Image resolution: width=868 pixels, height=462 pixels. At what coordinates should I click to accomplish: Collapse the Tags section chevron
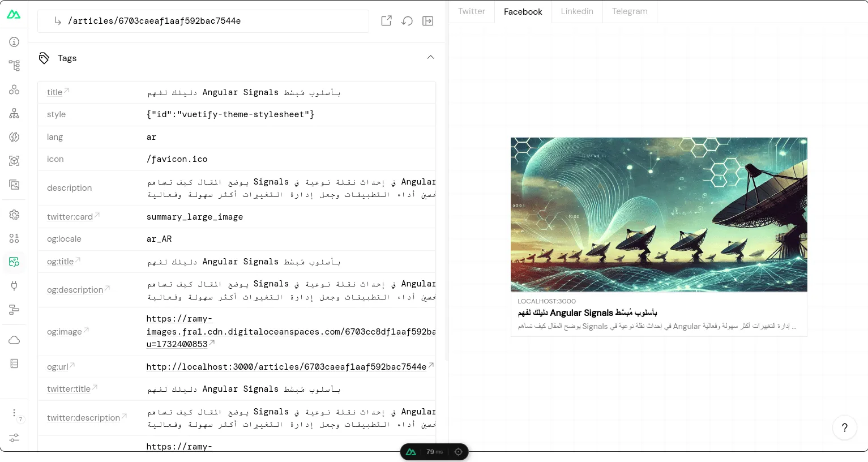430,57
